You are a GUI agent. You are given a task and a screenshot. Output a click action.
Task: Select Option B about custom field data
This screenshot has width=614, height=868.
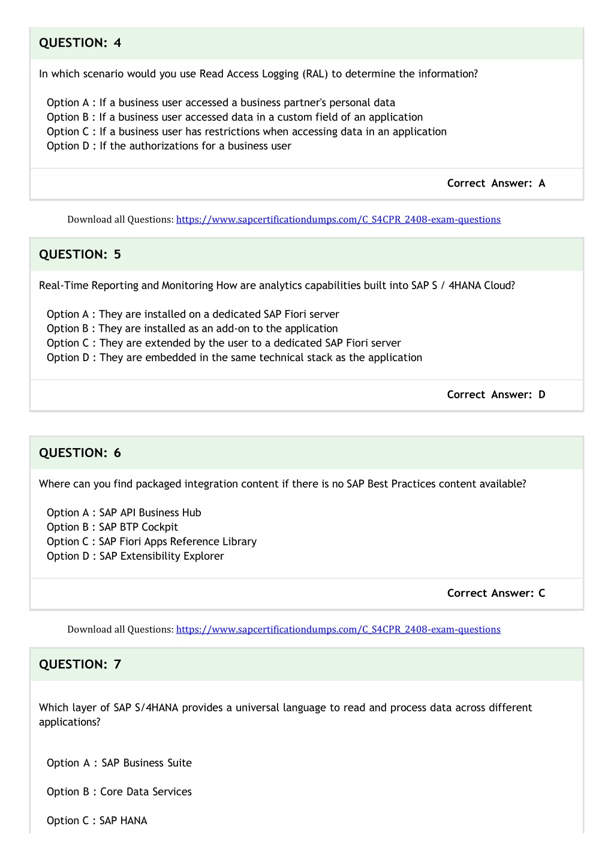(234, 117)
